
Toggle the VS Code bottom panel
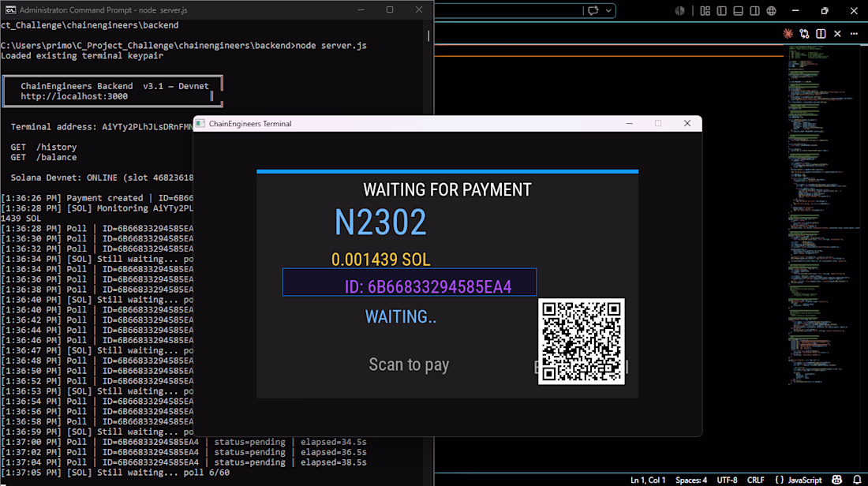[x=738, y=10]
